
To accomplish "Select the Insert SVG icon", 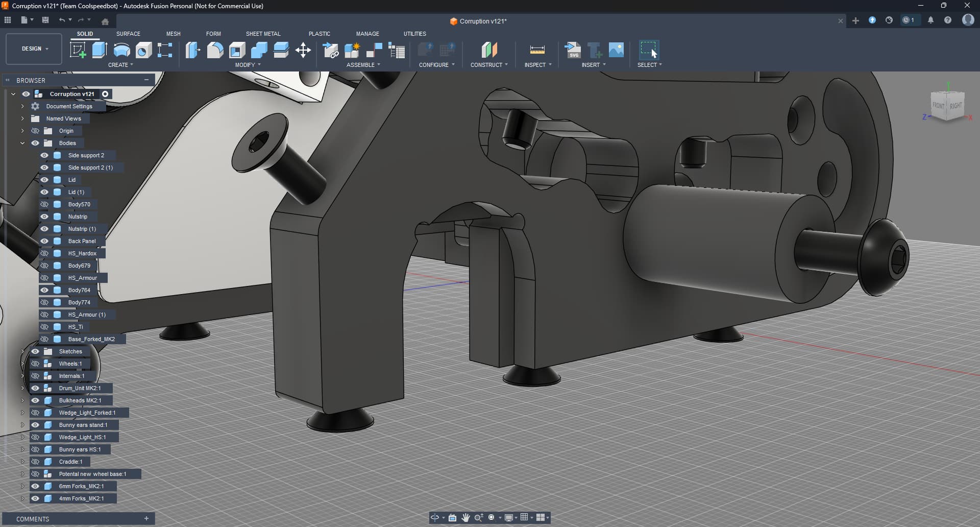I will pos(573,50).
